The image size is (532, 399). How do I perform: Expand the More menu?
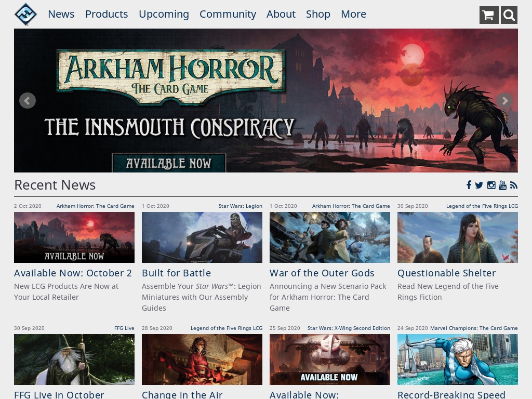coord(353,14)
